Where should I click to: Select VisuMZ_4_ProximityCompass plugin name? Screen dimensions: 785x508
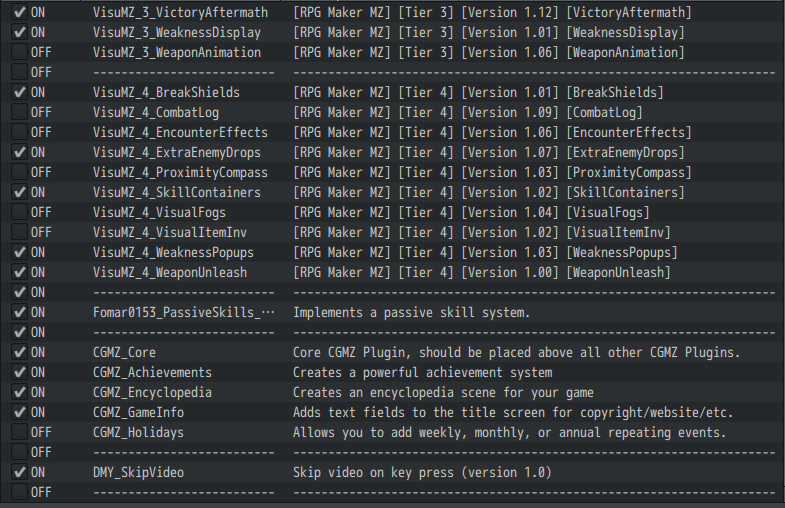point(180,173)
